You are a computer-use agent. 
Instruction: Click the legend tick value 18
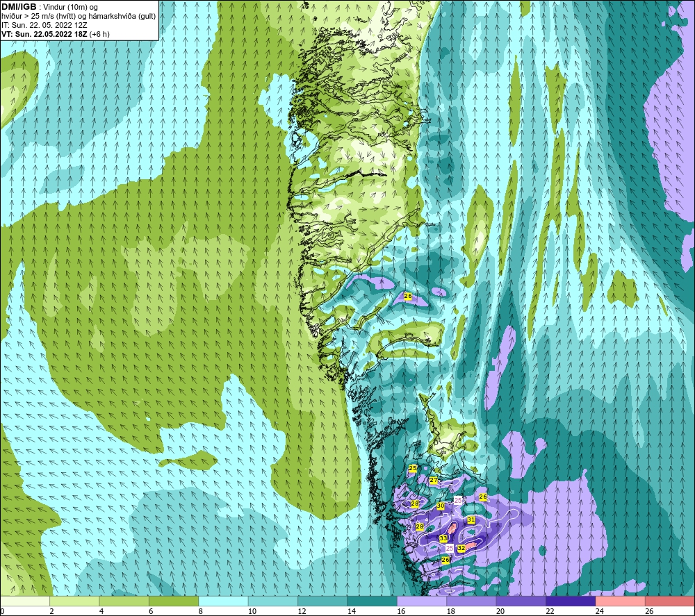pos(450,611)
